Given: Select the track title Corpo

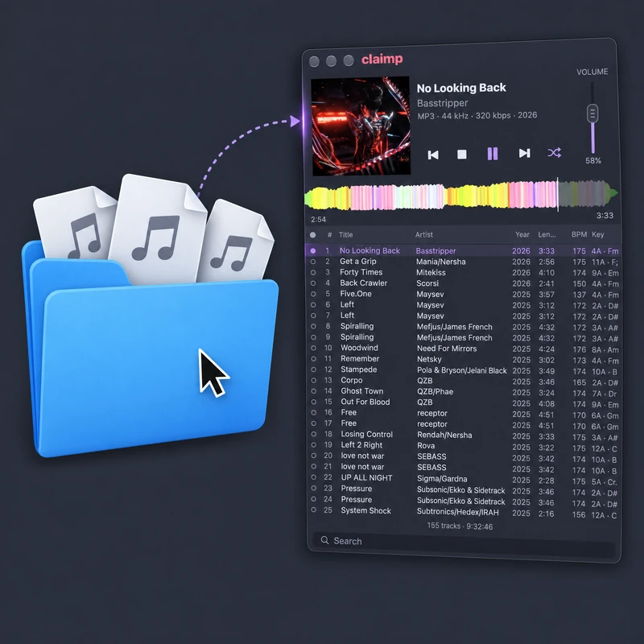Looking at the screenshot, I should [x=352, y=380].
